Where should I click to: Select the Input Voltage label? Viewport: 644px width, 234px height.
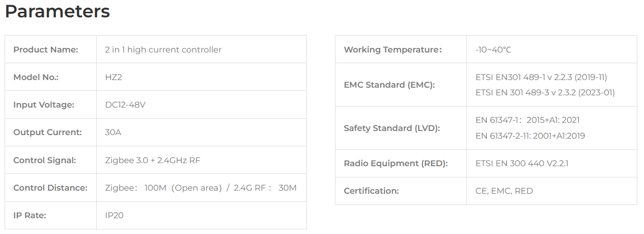(44, 105)
